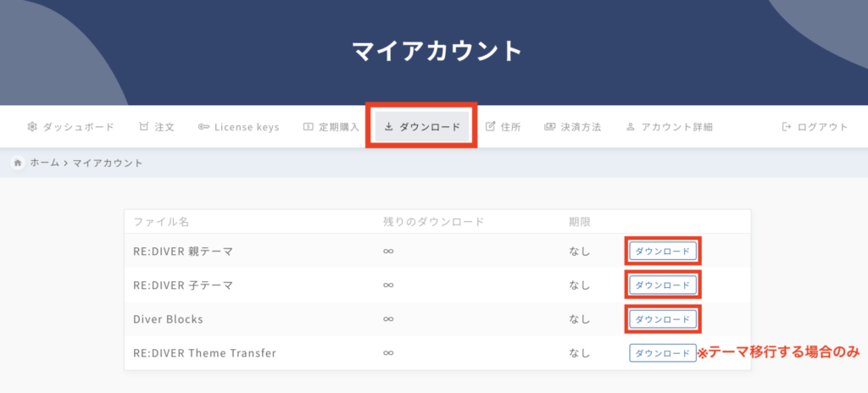Click the 期限 column header
Image resolution: width=868 pixels, height=393 pixels.
(580, 222)
